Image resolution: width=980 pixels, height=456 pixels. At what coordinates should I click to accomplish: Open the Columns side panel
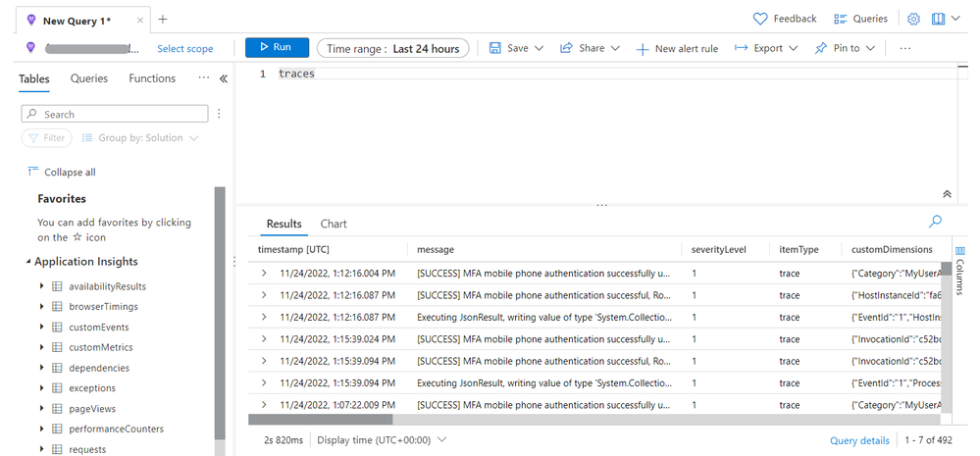(960, 270)
